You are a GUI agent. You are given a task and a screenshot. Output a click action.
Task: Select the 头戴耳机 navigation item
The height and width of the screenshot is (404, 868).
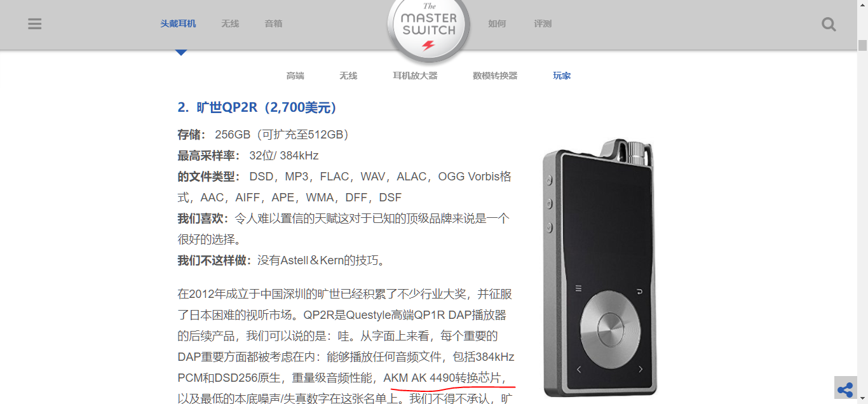click(x=178, y=24)
